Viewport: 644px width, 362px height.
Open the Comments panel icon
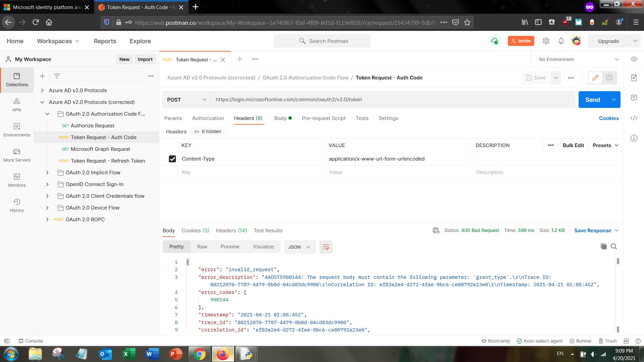click(634, 98)
